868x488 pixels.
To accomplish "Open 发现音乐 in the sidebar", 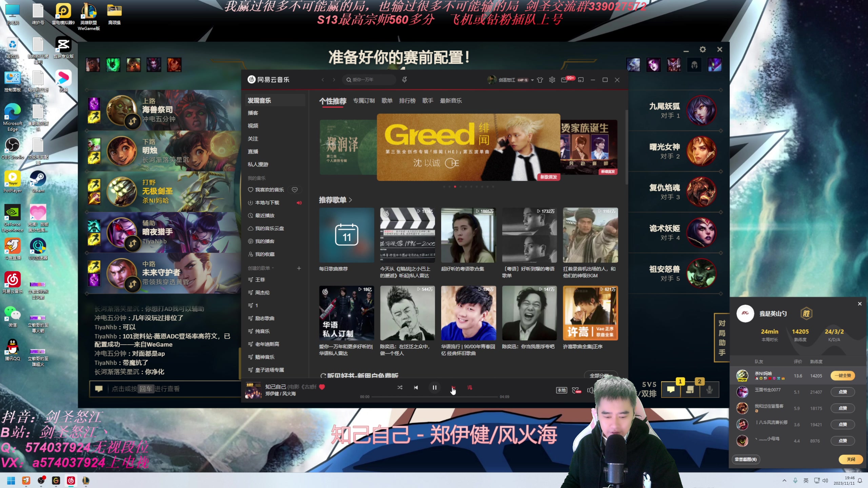I will pyautogui.click(x=275, y=100).
